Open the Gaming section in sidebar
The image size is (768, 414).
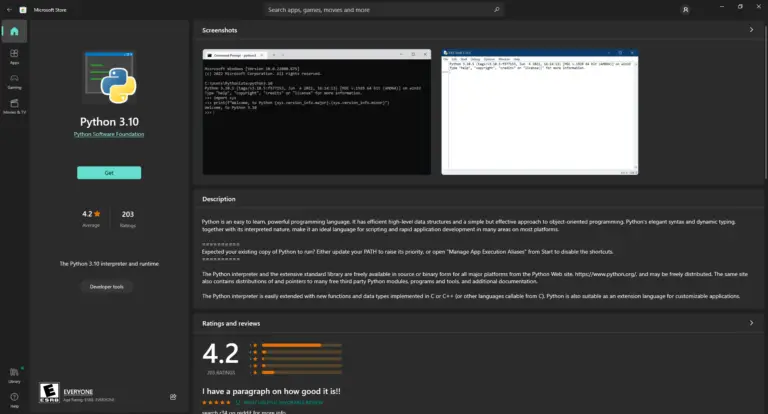(14, 81)
